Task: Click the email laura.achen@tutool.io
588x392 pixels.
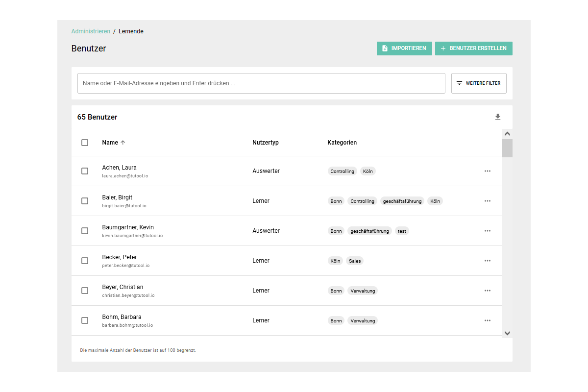Action: (x=125, y=176)
